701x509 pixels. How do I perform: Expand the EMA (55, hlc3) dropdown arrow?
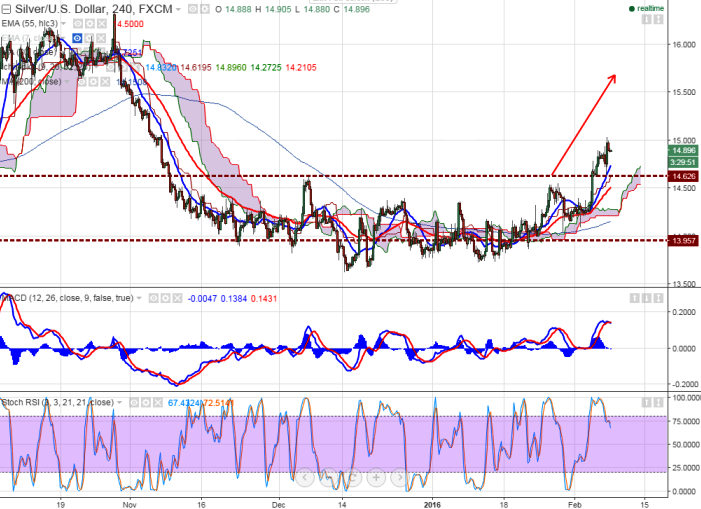pyautogui.click(x=63, y=24)
